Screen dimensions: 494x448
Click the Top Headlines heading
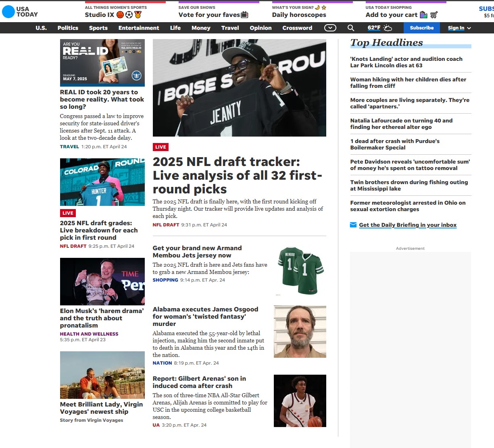(x=387, y=43)
